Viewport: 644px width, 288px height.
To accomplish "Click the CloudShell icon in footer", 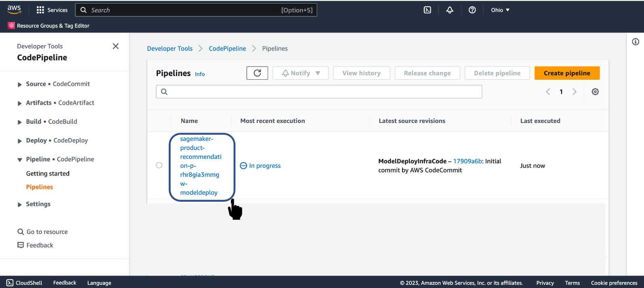I will (x=10, y=283).
